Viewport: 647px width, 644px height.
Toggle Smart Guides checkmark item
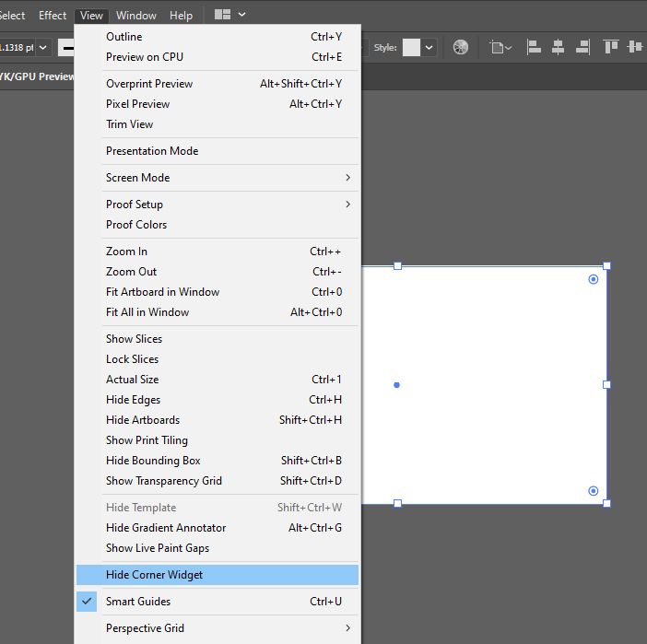[x=218, y=601]
